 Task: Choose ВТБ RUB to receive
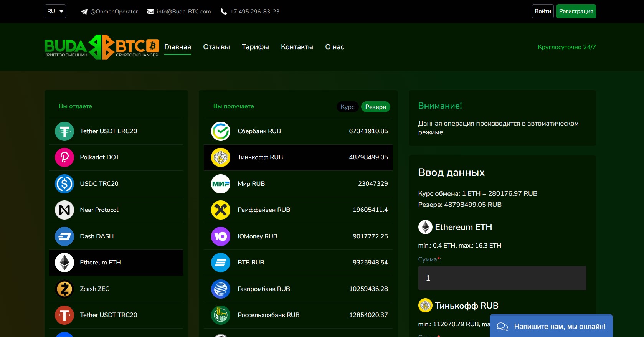pyautogui.click(x=298, y=263)
